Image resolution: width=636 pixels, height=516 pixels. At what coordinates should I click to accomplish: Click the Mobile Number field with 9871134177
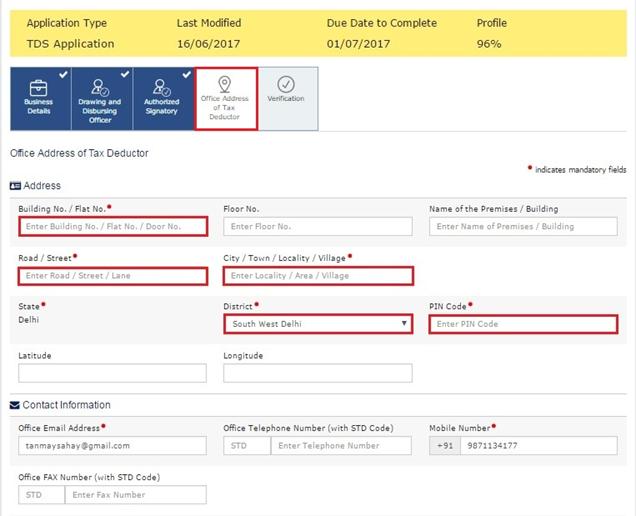click(x=539, y=445)
